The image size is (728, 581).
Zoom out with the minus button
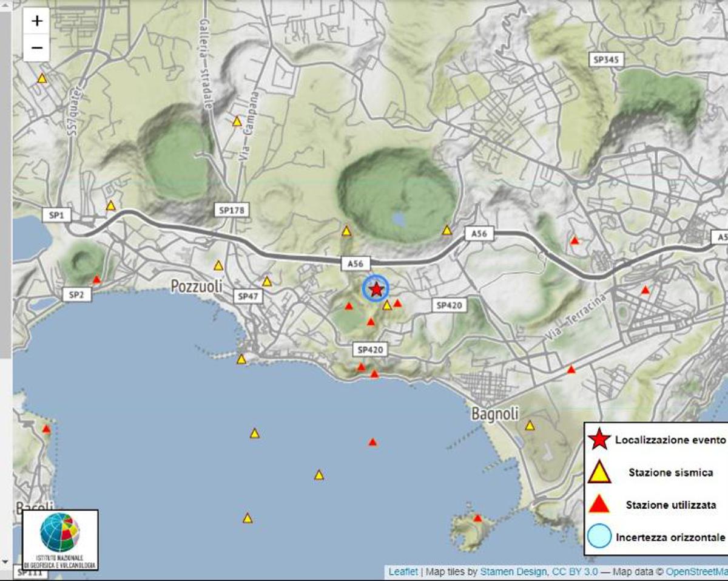pos(37,47)
